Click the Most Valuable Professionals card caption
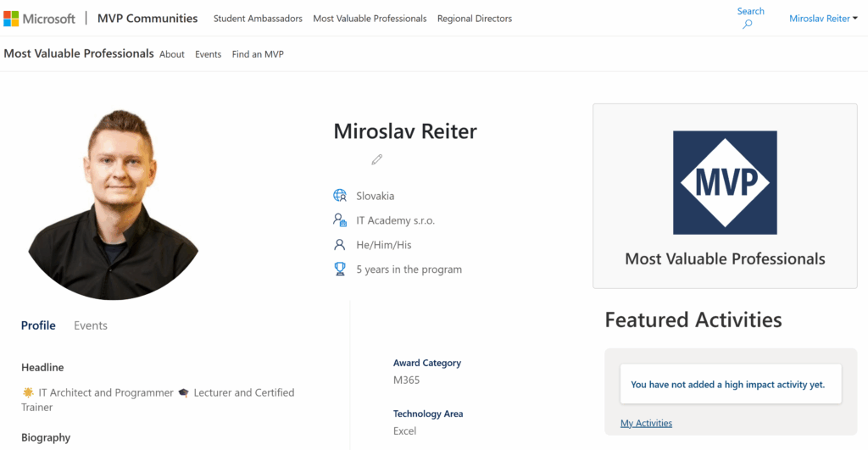 [x=725, y=258]
